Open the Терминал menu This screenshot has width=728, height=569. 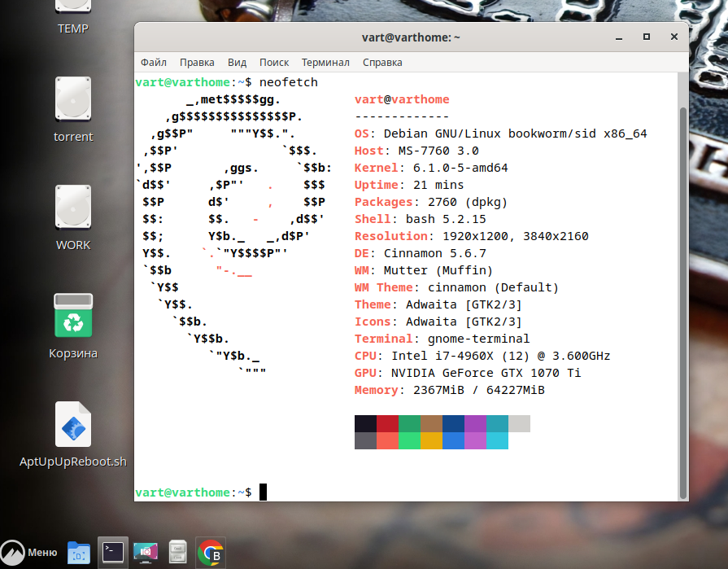coord(325,62)
